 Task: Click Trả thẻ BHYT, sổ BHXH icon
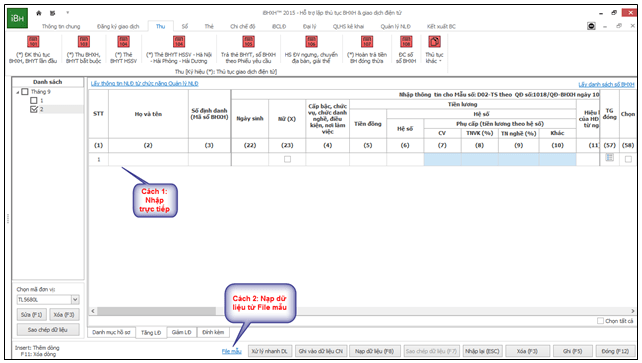[x=248, y=42]
